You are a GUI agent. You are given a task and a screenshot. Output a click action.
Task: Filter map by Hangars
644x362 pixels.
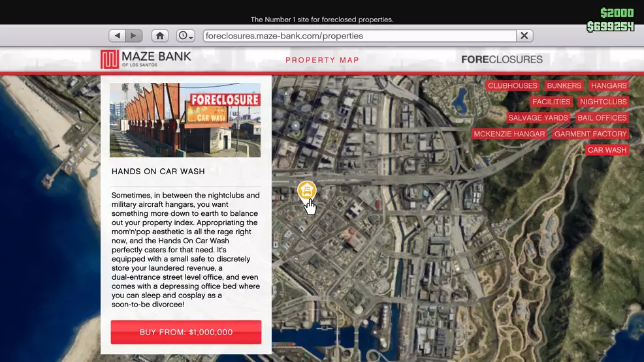pos(609,85)
